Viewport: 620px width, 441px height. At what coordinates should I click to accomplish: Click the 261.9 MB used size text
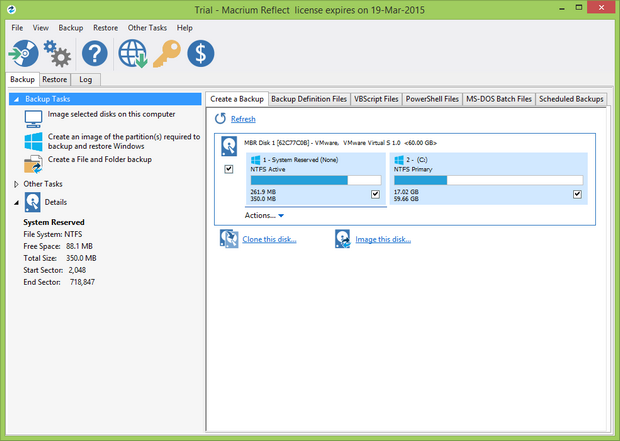pos(263,192)
